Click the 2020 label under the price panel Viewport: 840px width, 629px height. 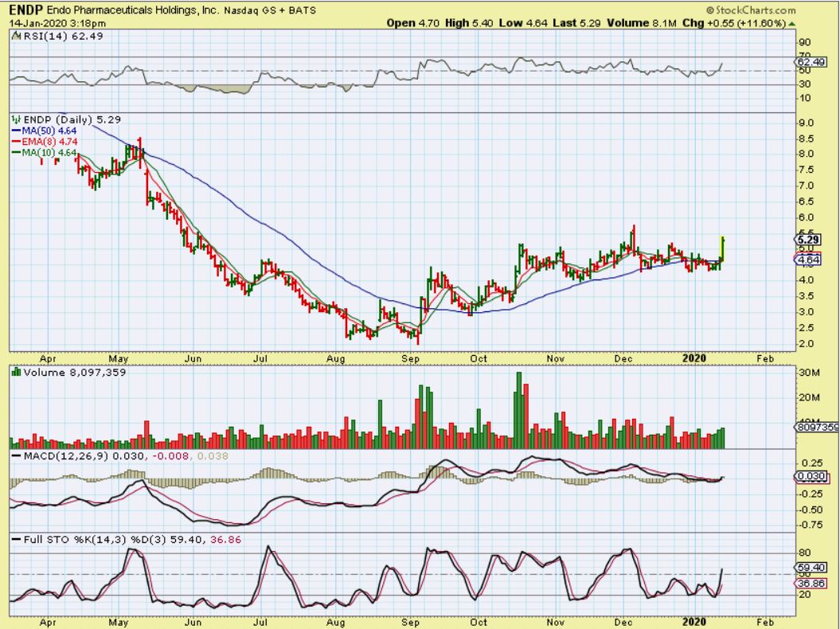click(694, 358)
